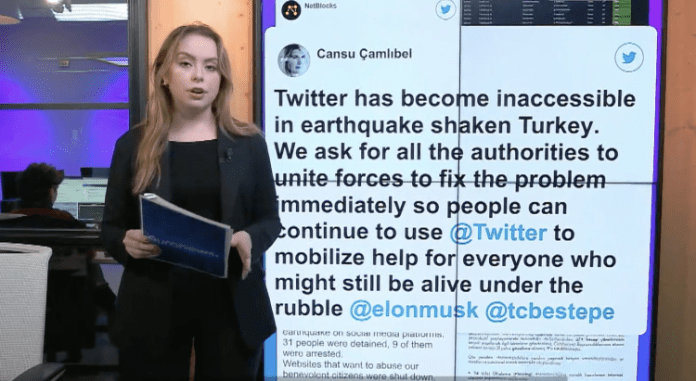Open the @elonmusk mention link

click(414, 310)
